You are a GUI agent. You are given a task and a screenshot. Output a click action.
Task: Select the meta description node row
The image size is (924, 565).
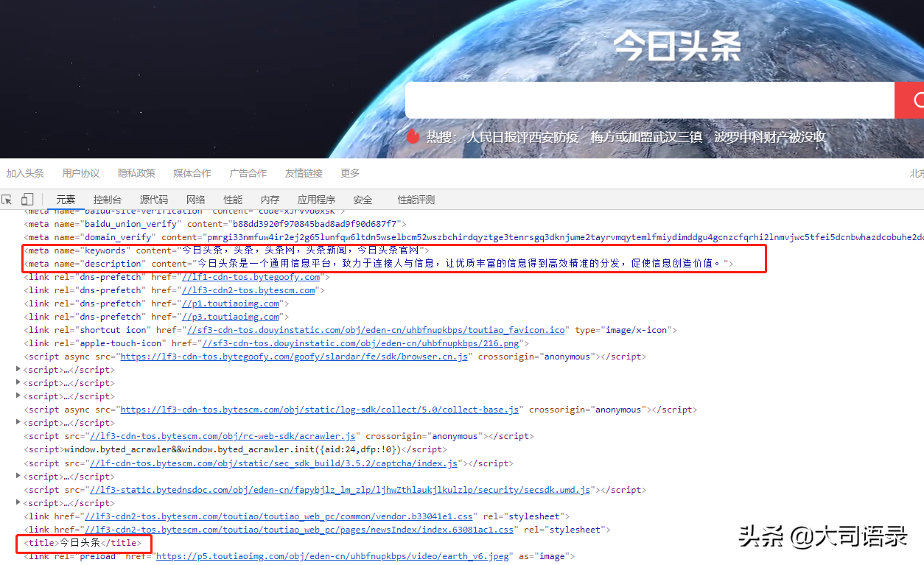379,264
